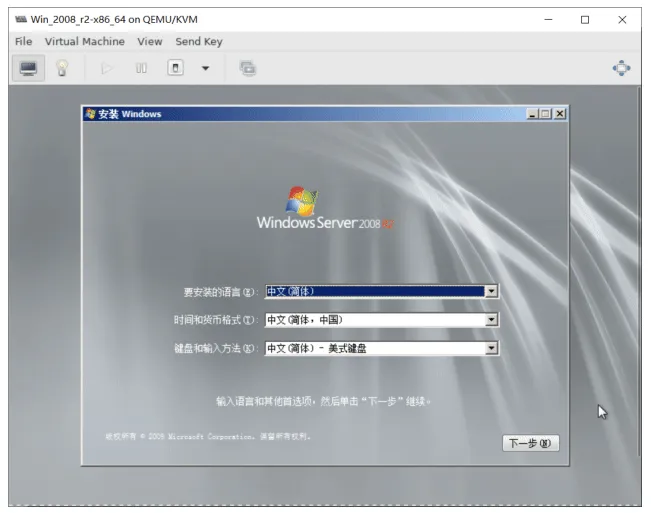Open the View menu
Screen dimensions: 651x513
click(x=149, y=42)
